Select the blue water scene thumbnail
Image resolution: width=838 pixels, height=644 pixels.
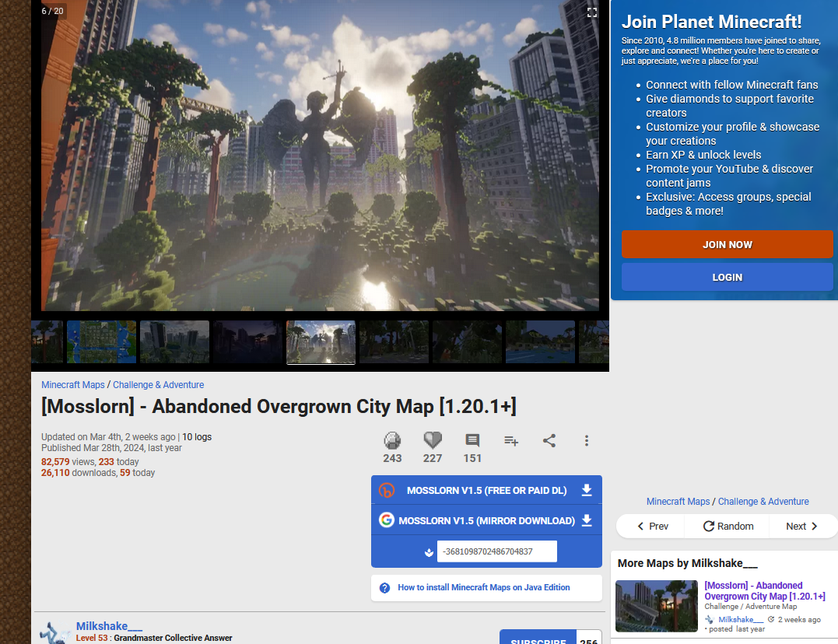pyautogui.click(x=540, y=342)
